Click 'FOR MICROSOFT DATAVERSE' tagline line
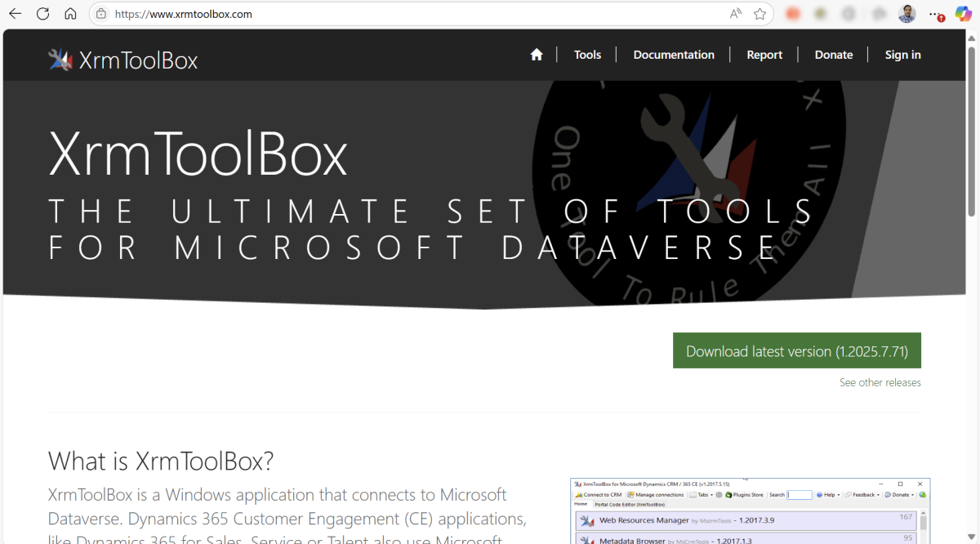980x544 pixels. [x=412, y=247]
